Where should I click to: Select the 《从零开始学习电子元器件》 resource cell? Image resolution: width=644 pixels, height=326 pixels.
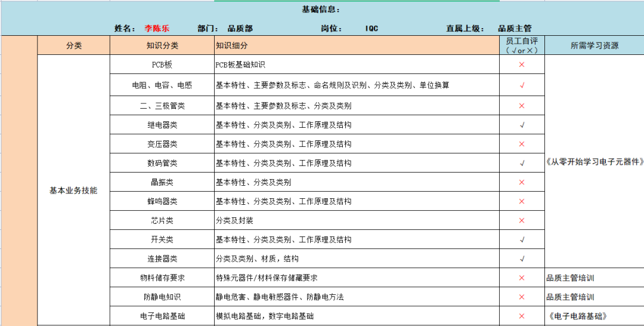[x=595, y=162]
